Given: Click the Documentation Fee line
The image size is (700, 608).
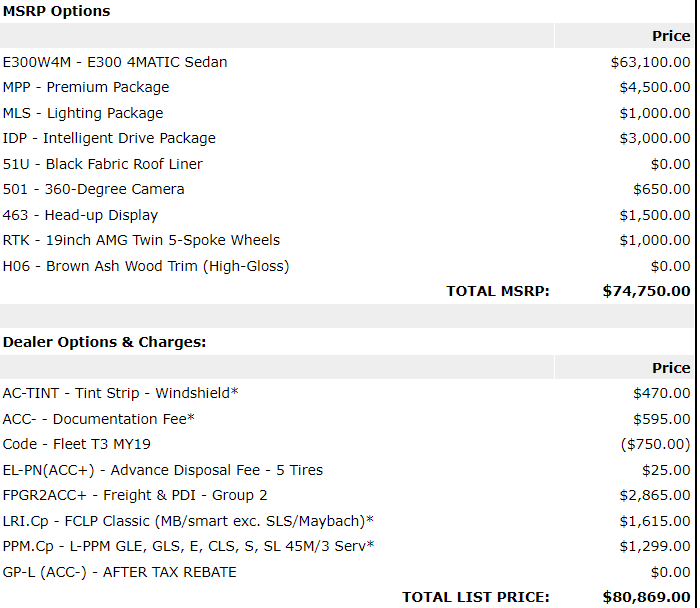Looking at the screenshot, I should pos(347,419).
